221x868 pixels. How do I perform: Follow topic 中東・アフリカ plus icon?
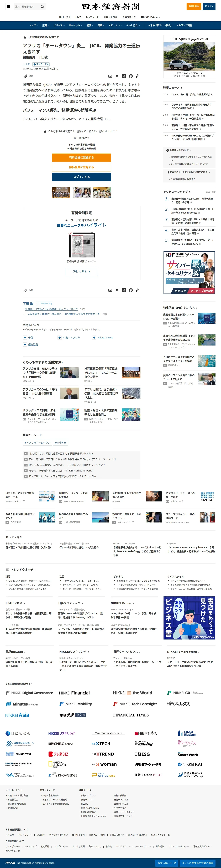60,337
